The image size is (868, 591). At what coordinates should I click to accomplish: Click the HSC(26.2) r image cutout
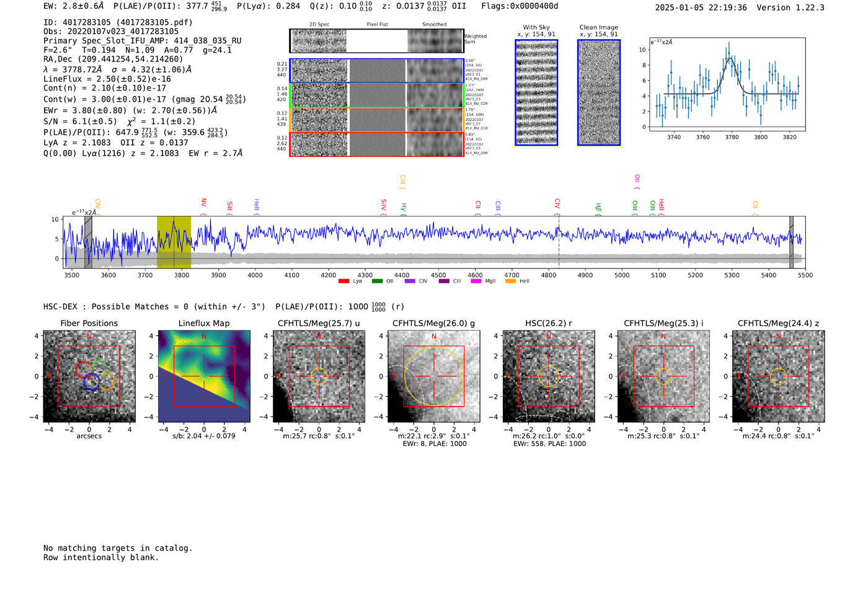click(549, 376)
